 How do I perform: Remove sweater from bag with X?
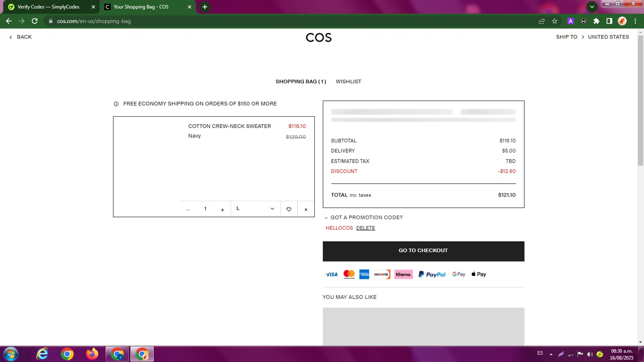click(306, 209)
